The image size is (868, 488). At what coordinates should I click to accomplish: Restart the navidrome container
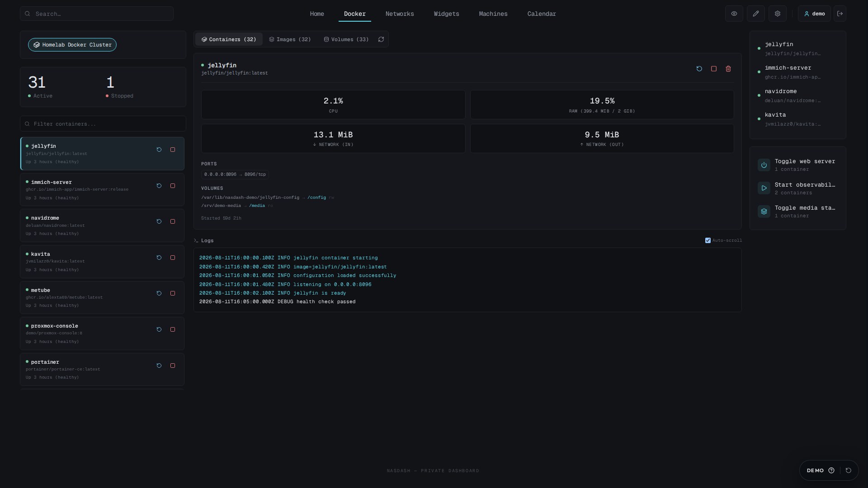point(159,221)
